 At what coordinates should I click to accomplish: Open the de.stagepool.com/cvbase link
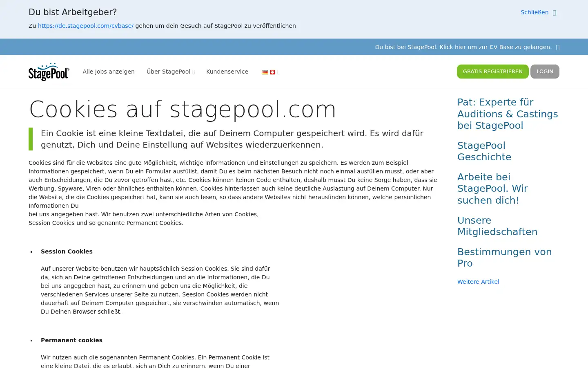[x=86, y=26]
